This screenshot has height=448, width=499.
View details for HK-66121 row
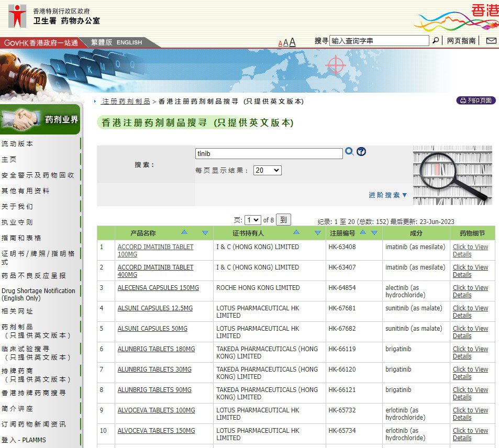(470, 393)
